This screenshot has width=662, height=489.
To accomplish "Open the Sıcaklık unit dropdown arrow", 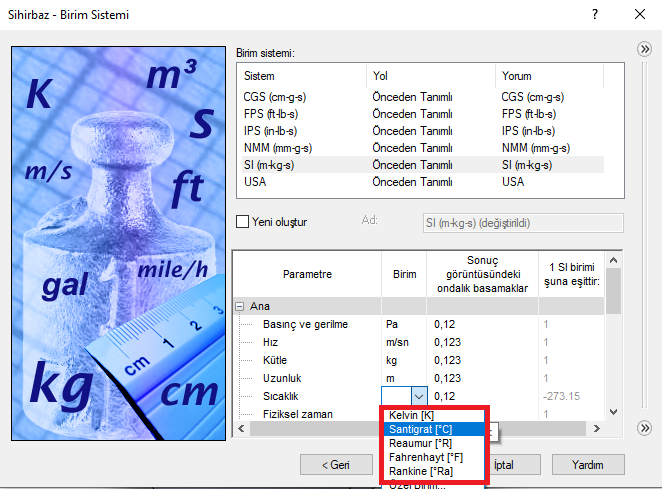I will (x=419, y=396).
